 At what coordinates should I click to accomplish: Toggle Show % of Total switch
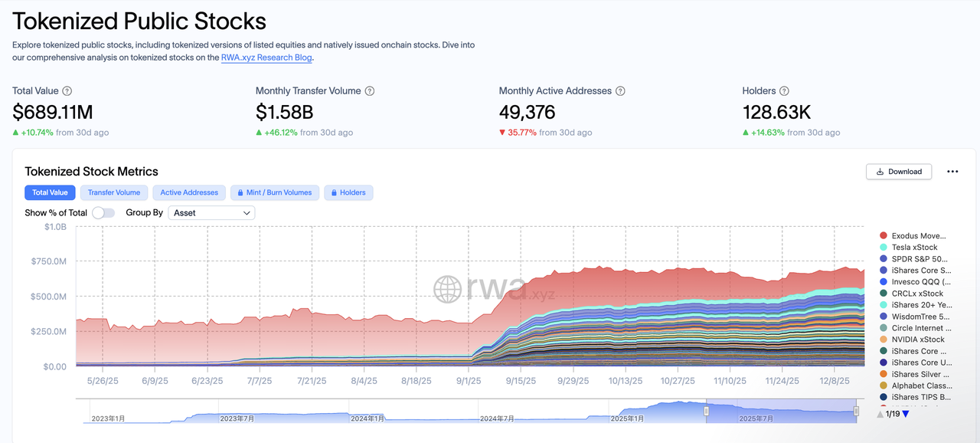point(103,213)
